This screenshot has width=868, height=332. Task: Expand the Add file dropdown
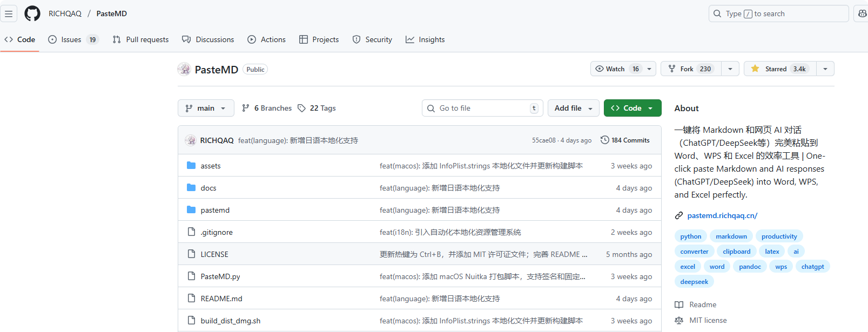coord(574,108)
